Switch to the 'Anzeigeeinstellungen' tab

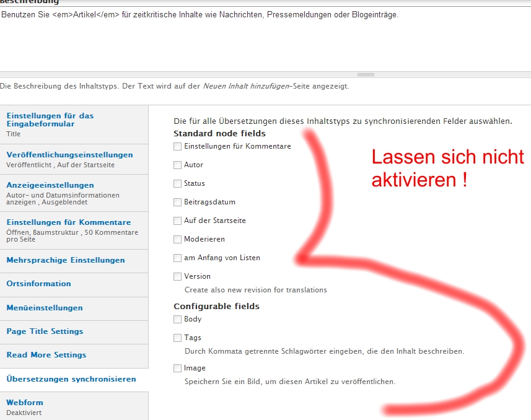50,185
